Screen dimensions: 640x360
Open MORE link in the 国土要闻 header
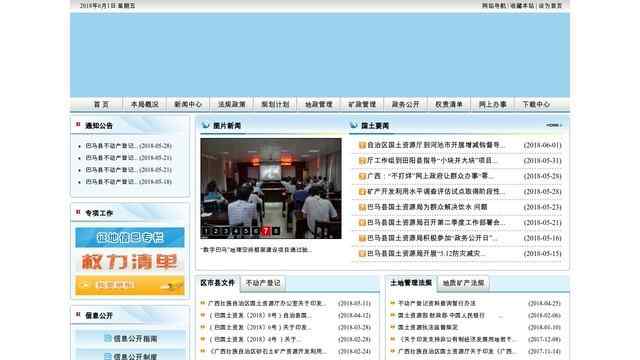(553, 125)
